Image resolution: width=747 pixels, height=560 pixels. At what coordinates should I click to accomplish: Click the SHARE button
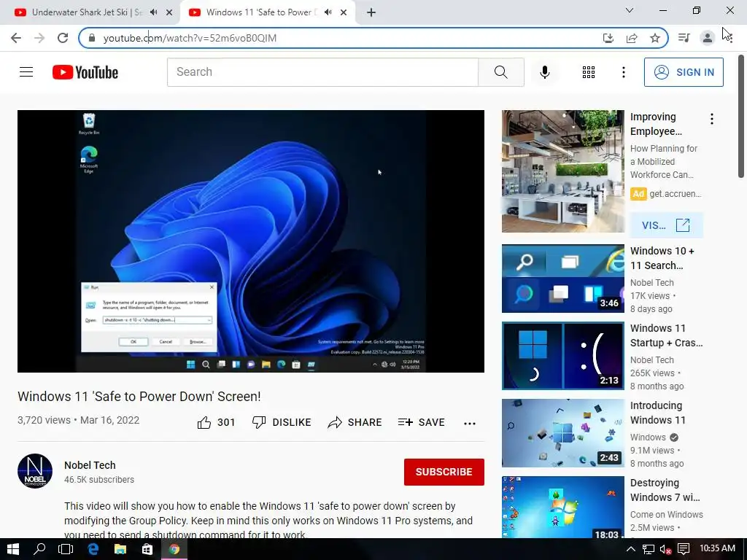(355, 422)
